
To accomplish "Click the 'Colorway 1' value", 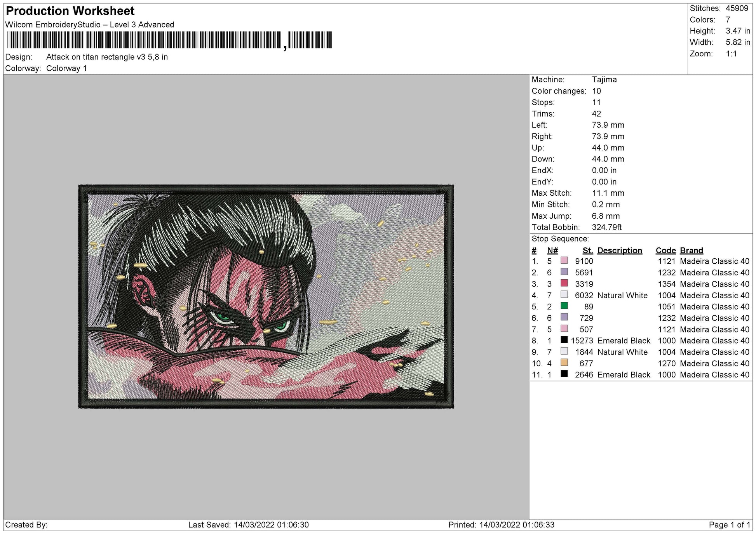I will tap(66, 68).
